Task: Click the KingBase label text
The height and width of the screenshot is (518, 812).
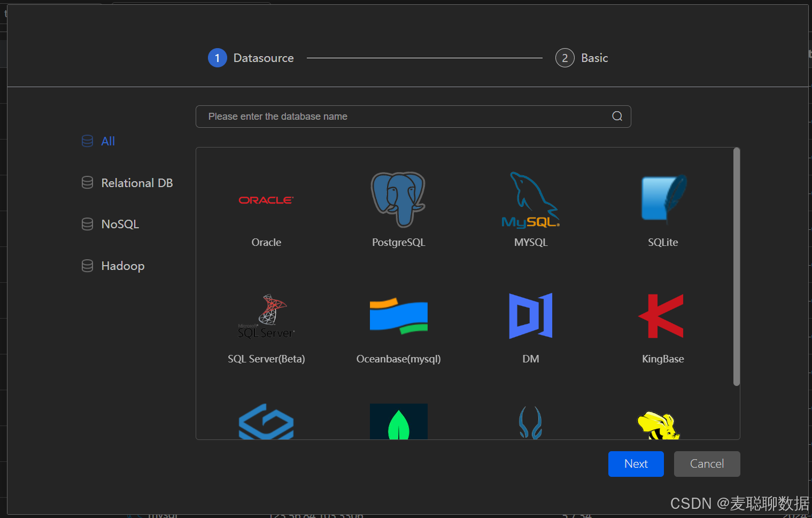Action: pos(663,359)
